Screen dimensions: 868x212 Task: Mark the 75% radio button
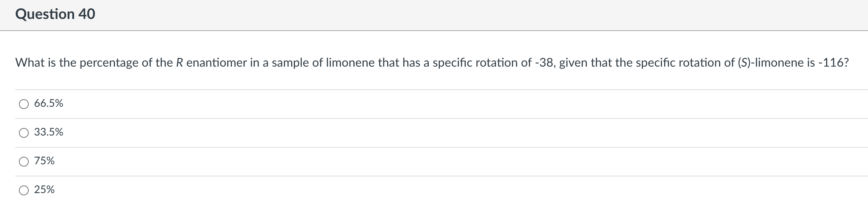(x=24, y=162)
